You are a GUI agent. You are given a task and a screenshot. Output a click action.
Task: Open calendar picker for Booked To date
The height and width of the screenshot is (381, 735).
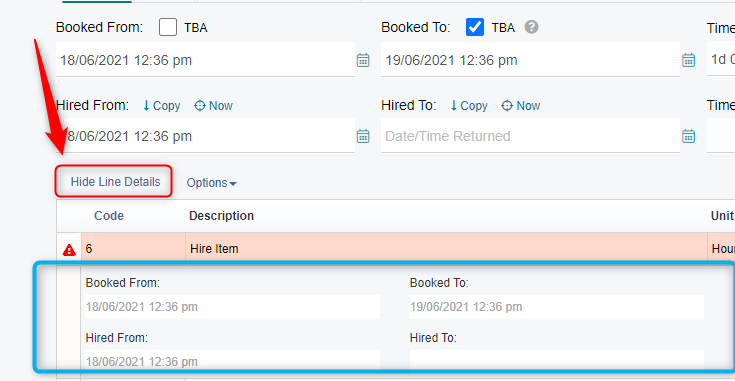coord(688,60)
